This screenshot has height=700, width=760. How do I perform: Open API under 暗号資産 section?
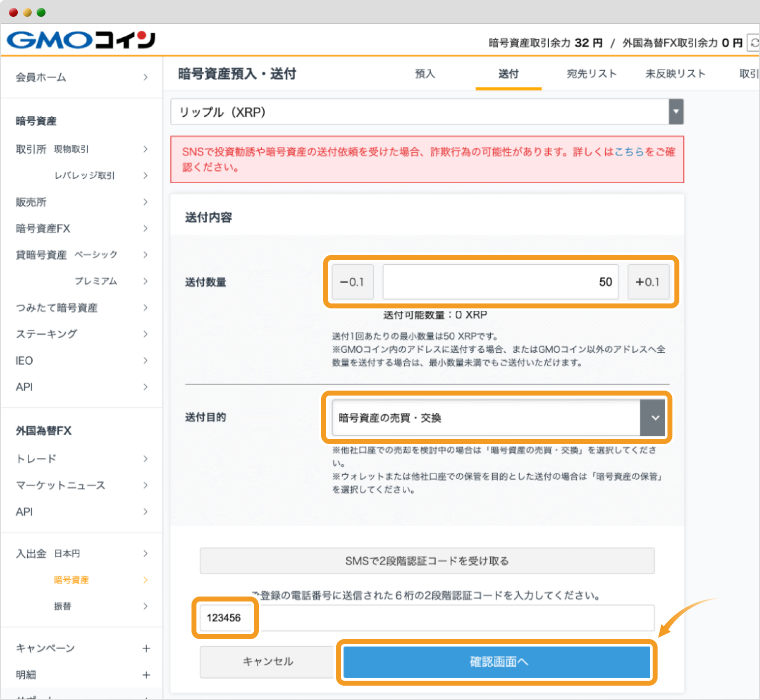click(82, 387)
